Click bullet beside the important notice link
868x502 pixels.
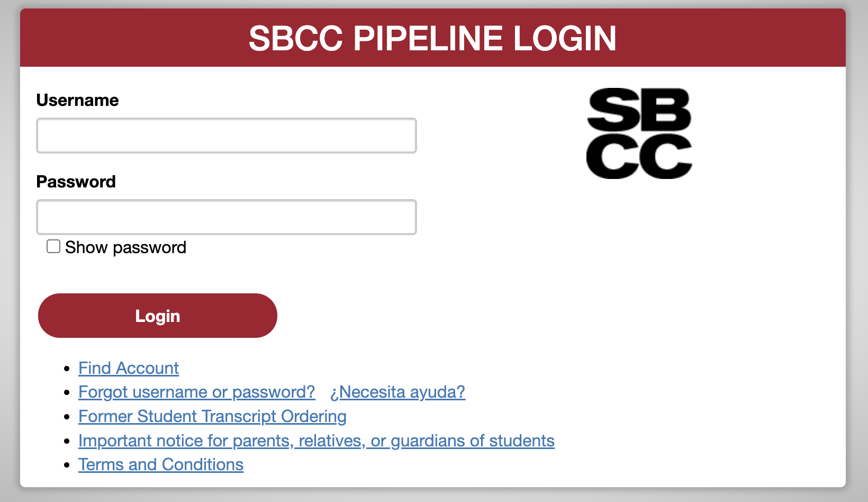click(x=67, y=441)
